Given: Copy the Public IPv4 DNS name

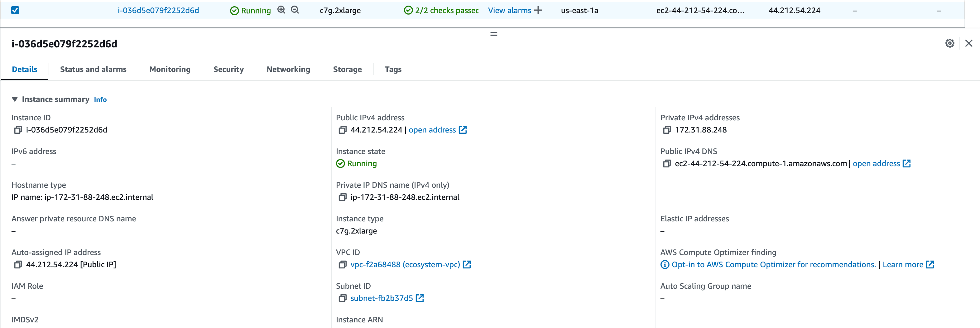Looking at the screenshot, I should click(666, 164).
